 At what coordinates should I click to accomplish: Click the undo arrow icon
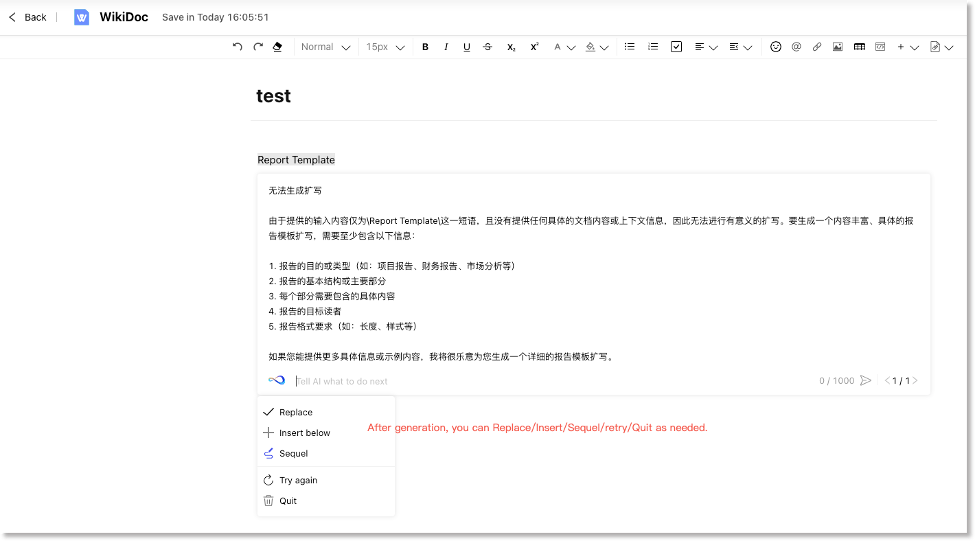237,47
